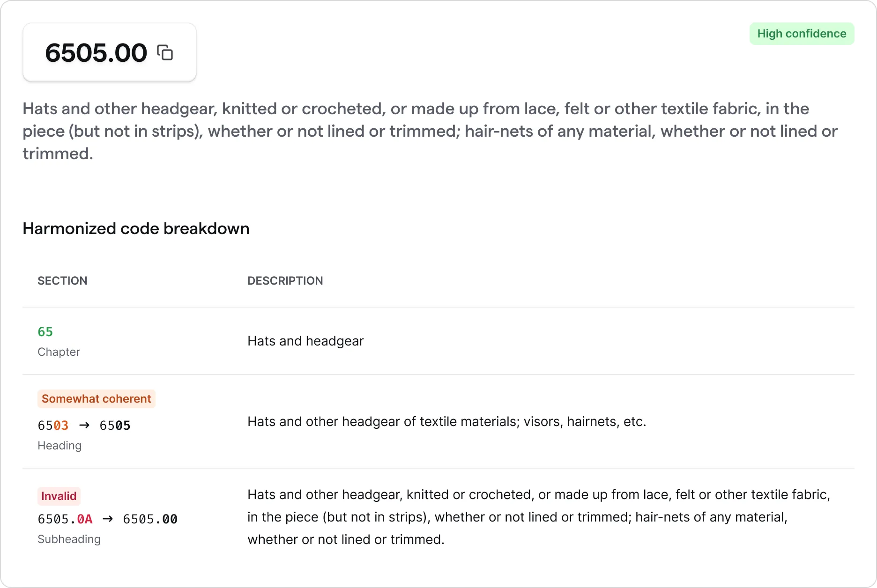
Task: Click the High confidence badge
Action: (x=802, y=34)
